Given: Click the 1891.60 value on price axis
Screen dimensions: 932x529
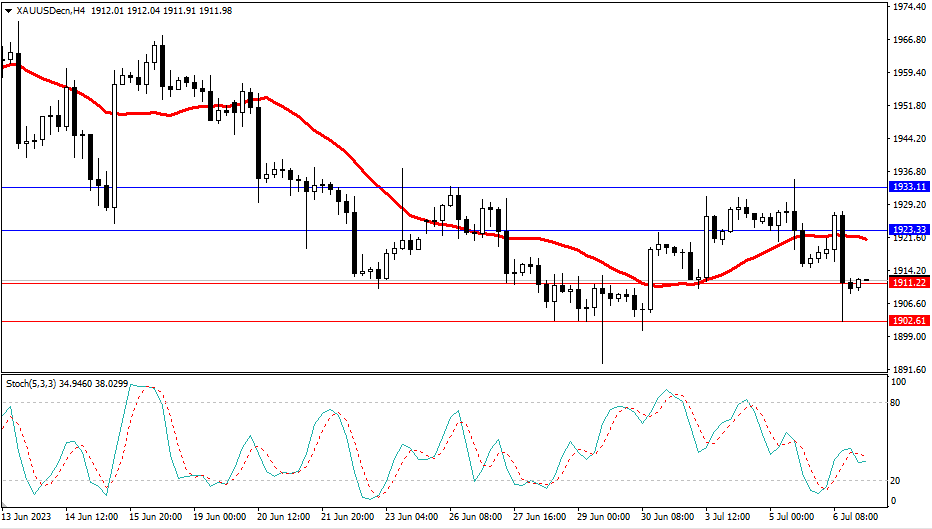Looking at the screenshot, I should point(909,368).
